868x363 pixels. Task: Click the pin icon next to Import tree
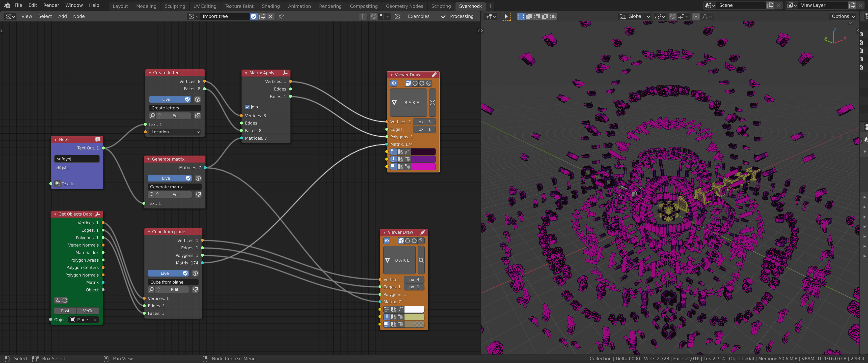281,16
